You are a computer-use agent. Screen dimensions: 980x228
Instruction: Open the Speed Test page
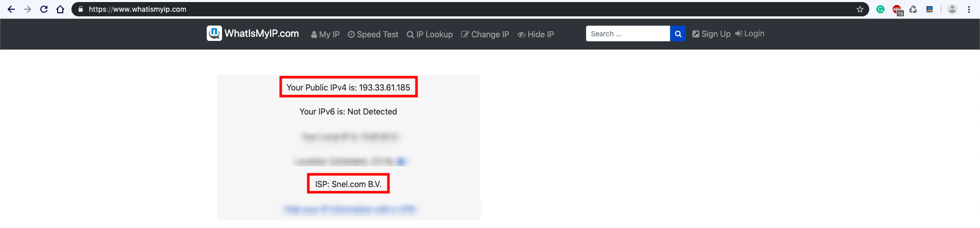(x=373, y=34)
